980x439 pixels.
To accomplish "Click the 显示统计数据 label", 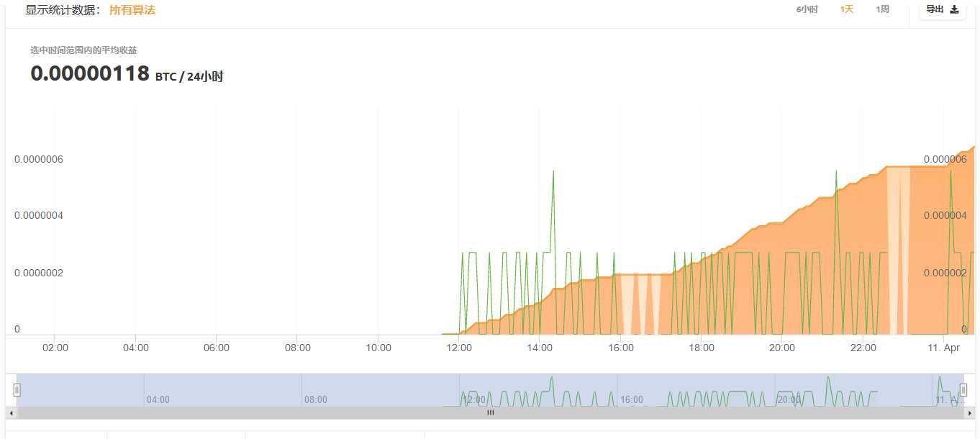I will click(63, 10).
